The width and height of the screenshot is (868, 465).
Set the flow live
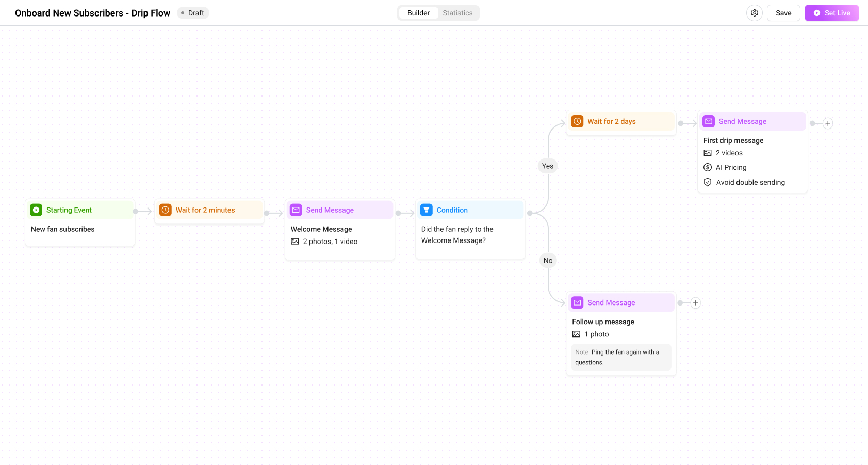click(x=831, y=13)
